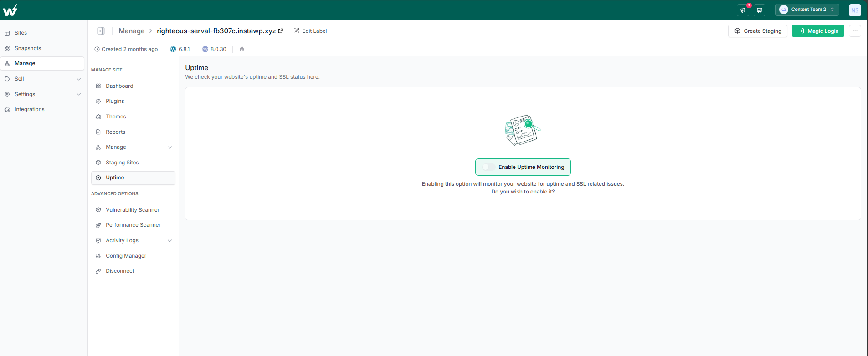Click the flame icon in info bar
The width and height of the screenshot is (868, 356).
241,49
